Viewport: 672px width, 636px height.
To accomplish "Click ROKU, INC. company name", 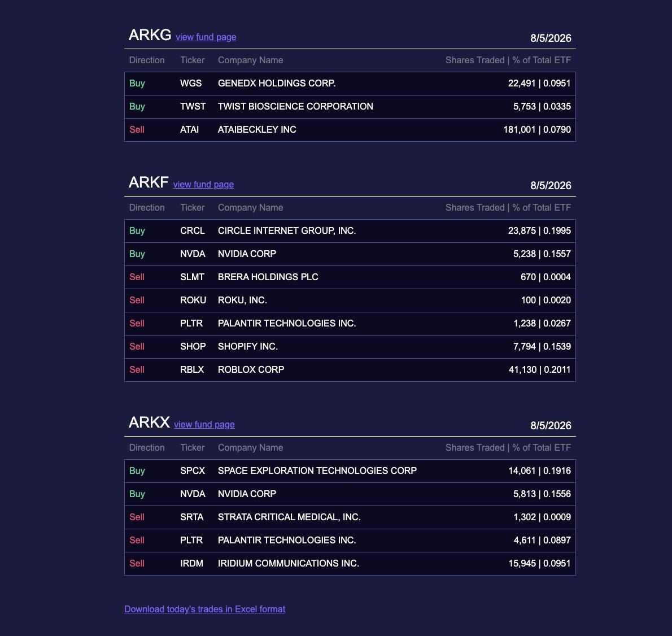I will [242, 300].
